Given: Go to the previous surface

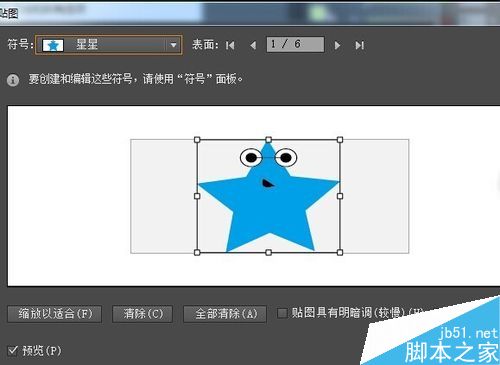Looking at the screenshot, I should [x=253, y=45].
